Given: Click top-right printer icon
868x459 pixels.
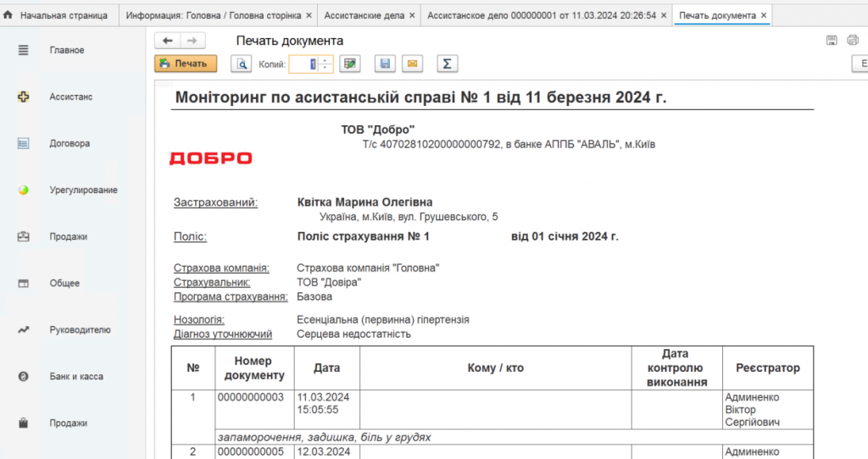Looking at the screenshot, I should tap(853, 41).
